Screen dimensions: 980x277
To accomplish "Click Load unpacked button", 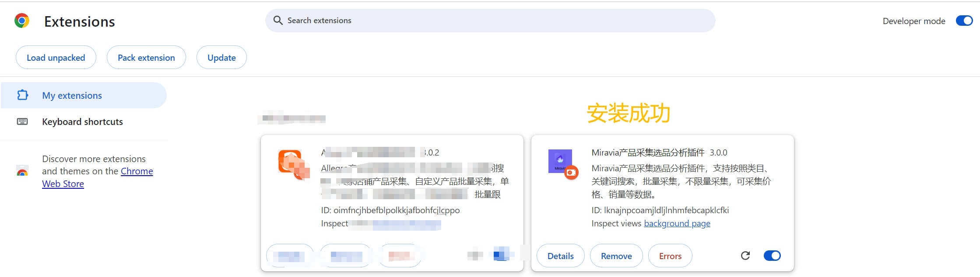I will coord(56,57).
